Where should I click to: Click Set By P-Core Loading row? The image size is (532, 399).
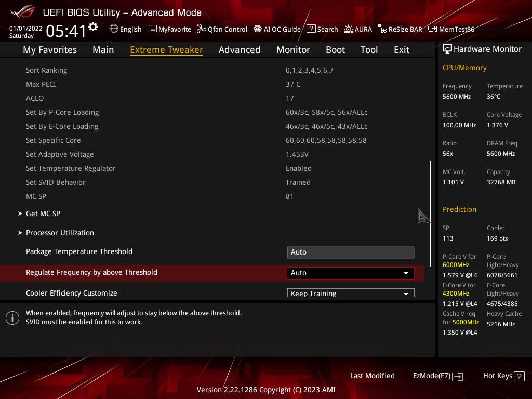pos(212,112)
